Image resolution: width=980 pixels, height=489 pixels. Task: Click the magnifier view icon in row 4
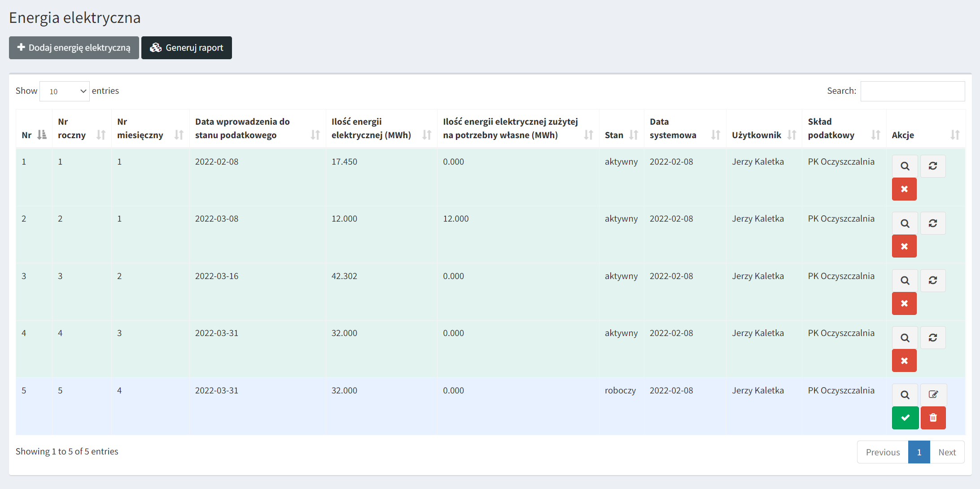point(905,338)
